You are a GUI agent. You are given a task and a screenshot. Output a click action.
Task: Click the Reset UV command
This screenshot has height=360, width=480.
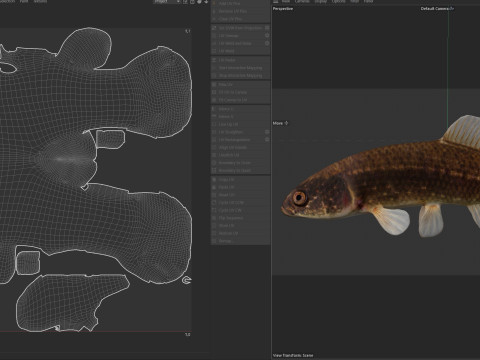point(240,195)
